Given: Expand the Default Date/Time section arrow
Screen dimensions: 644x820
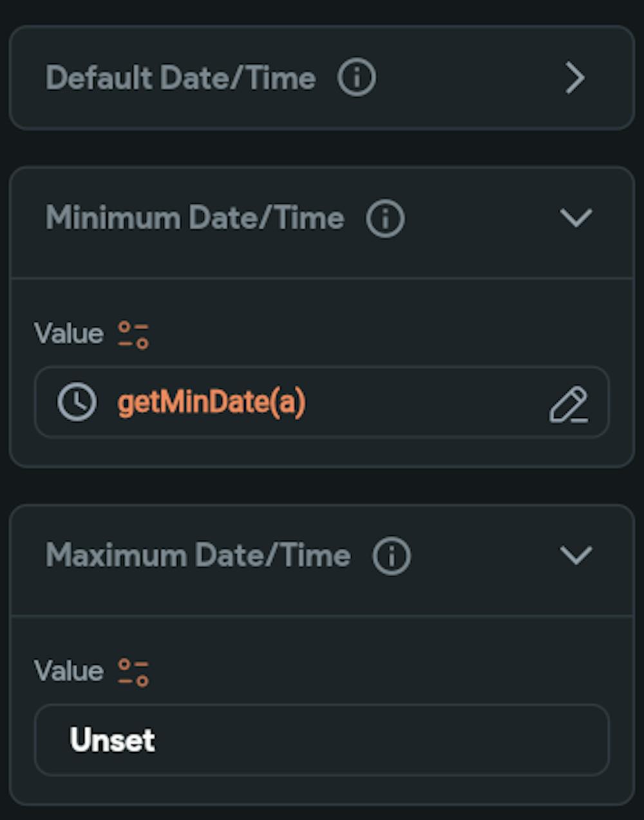Looking at the screenshot, I should click(x=574, y=79).
